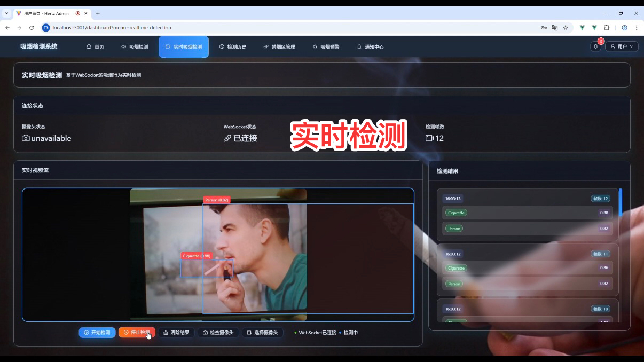Click the 16:03:13 timestamp badge
This screenshot has height=362, width=644.
click(452, 199)
